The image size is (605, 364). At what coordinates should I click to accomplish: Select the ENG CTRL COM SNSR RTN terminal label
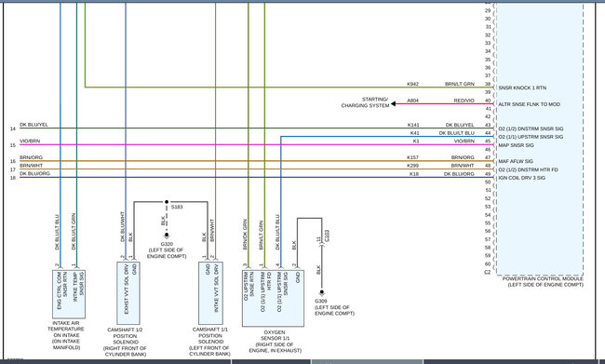[62, 290]
